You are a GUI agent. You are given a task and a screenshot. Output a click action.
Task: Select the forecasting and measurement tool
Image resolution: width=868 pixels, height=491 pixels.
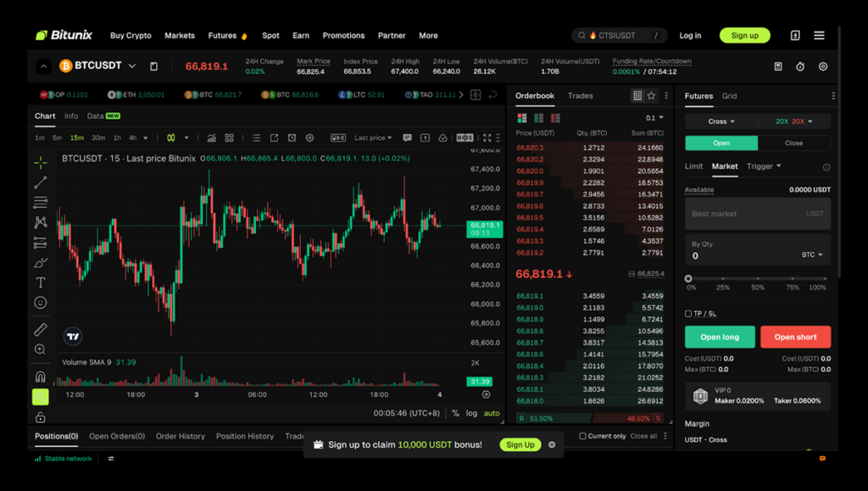[41, 243]
